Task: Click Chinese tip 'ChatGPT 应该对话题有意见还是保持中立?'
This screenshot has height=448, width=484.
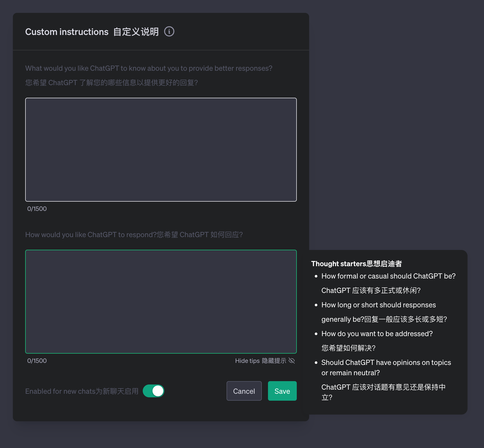Action: (383, 392)
